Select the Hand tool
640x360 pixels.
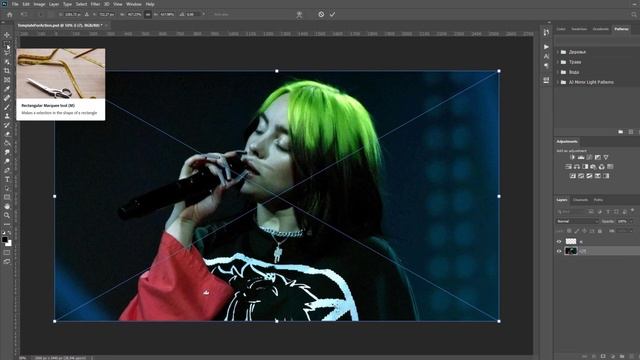tap(7, 206)
